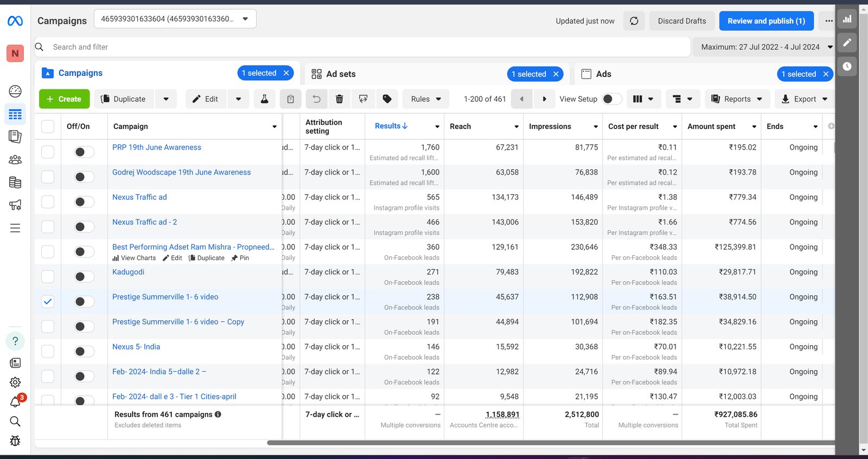Viewport: 868px width, 459px height.
Task: Focus the Search and filter field
Action: pyautogui.click(x=362, y=47)
